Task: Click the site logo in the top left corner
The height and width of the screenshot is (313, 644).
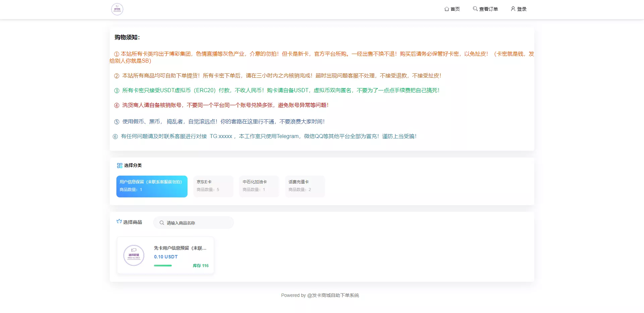Action: (117, 9)
